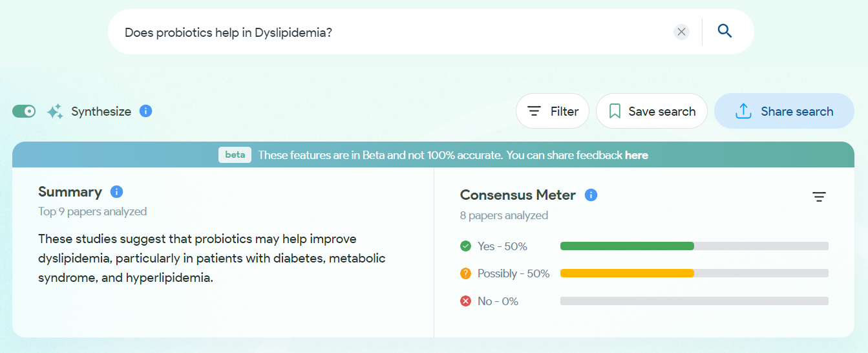Click the green Yes progress bar
Viewport: 868px width, 353px height.
627,246
